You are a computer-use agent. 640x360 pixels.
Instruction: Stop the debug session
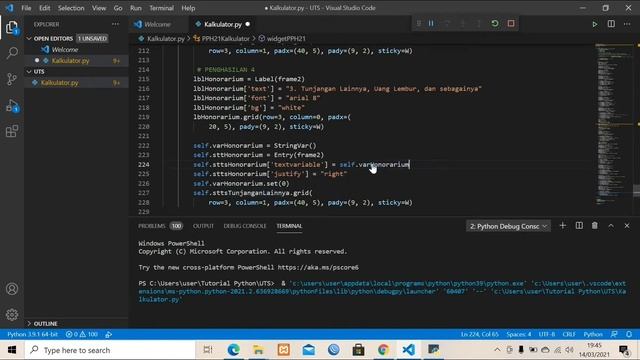[x=511, y=24]
